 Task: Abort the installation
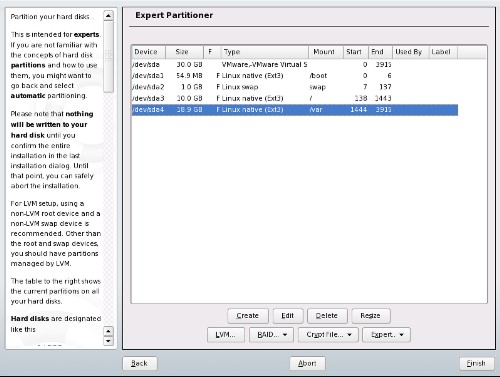point(307,363)
